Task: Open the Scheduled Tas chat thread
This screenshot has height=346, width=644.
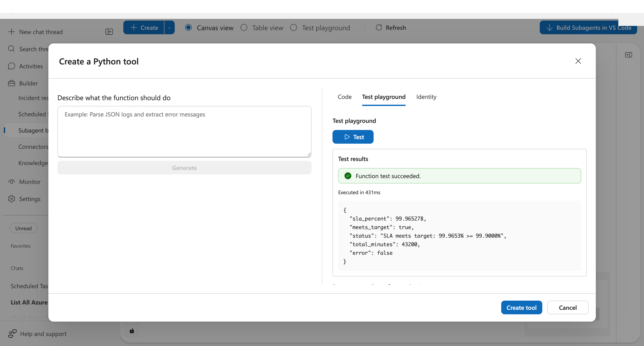Action: [x=29, y=286]
